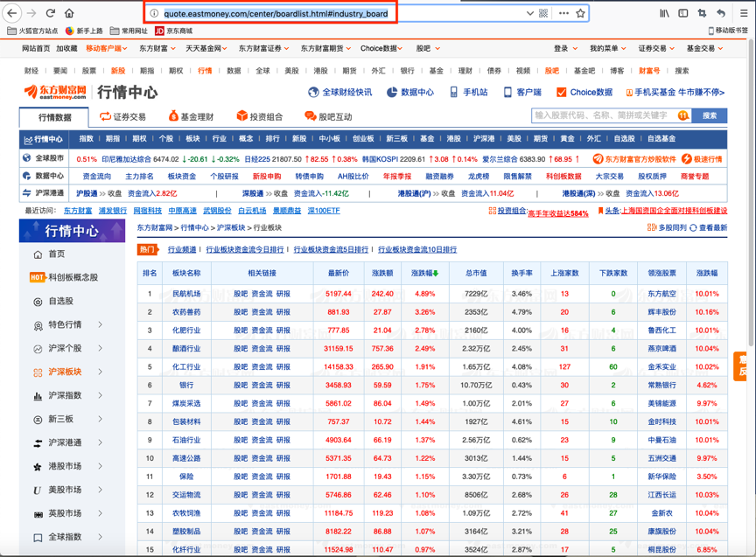The image size is (756, 557).
Task: Click 新股 in top red navigation
Action: tap(118, 71)
